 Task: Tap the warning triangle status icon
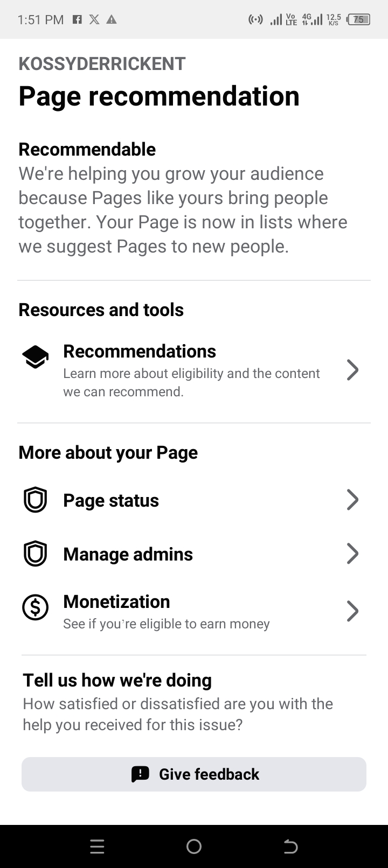112,20
